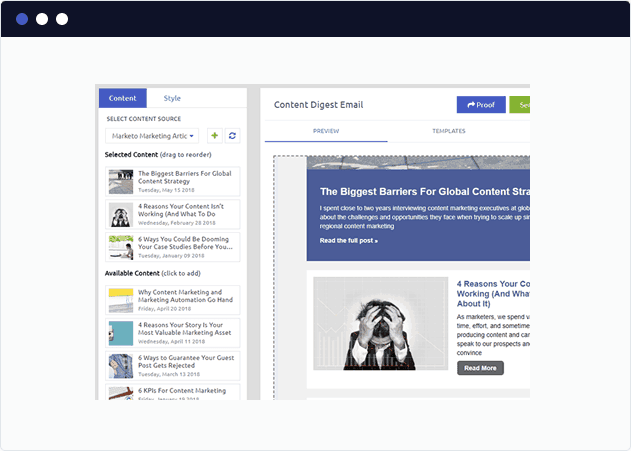Select Biggest Barriers For Global Content Strategy item

point(173,181)
